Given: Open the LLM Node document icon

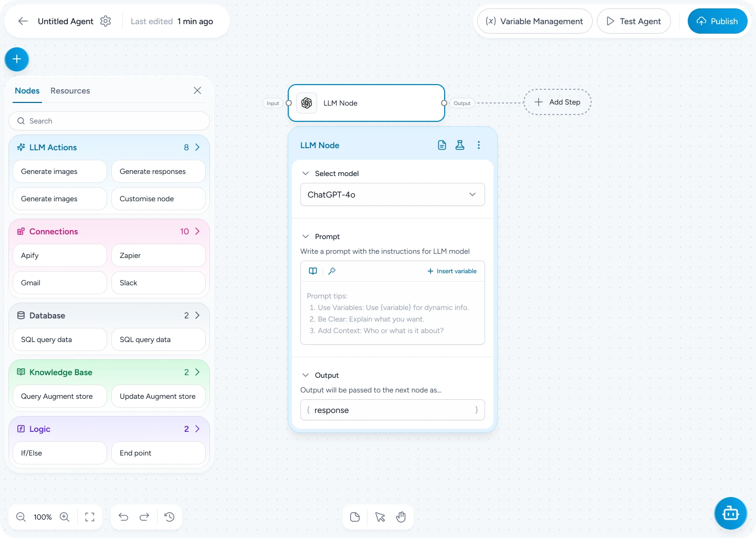Looking at the screenshot, I should [442, 145].
